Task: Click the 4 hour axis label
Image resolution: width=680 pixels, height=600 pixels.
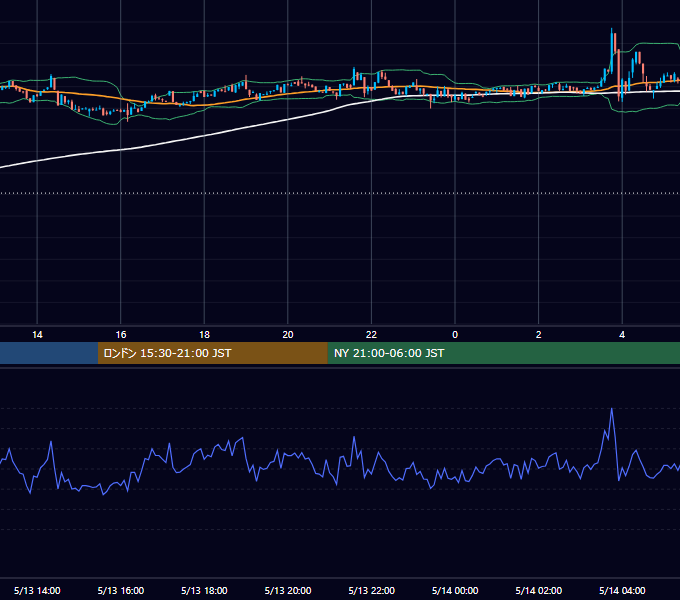Action: point(622,335)
